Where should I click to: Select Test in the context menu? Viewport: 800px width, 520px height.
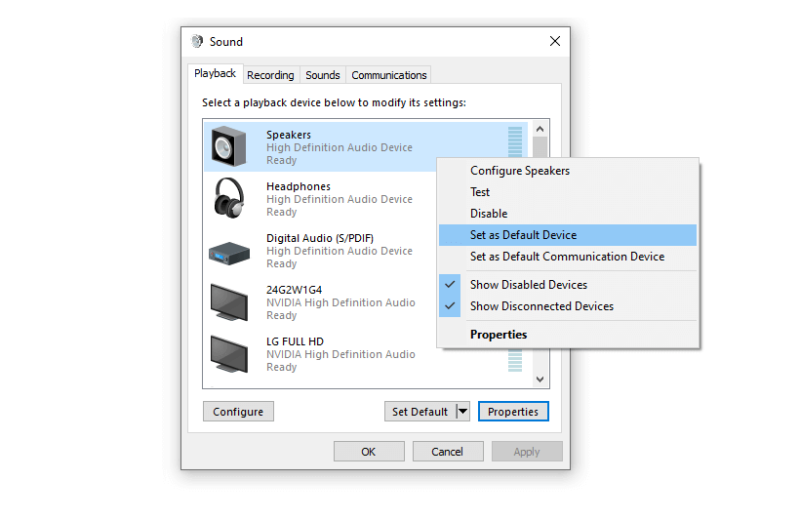click(568, 192)
